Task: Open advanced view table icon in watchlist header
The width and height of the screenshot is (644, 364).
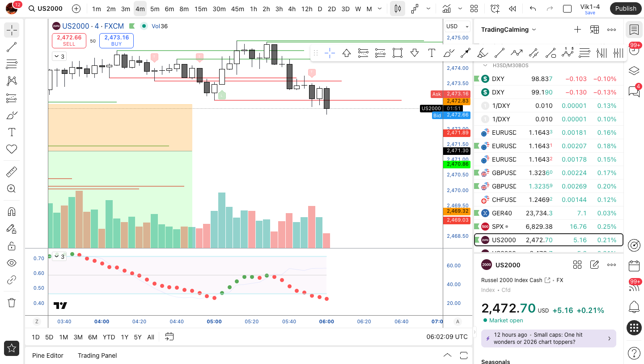Action: (x=594, y=30)
